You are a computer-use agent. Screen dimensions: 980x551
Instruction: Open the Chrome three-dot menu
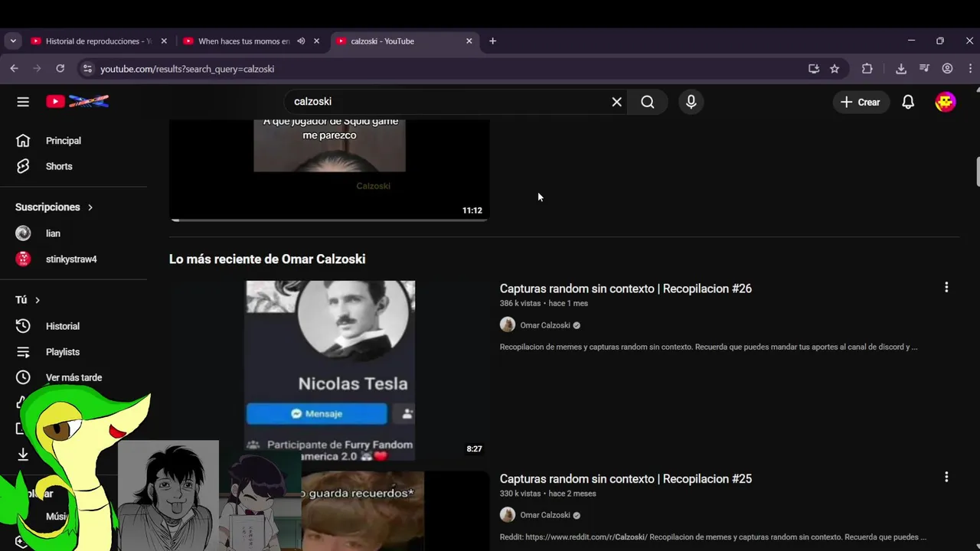point(970,69)
